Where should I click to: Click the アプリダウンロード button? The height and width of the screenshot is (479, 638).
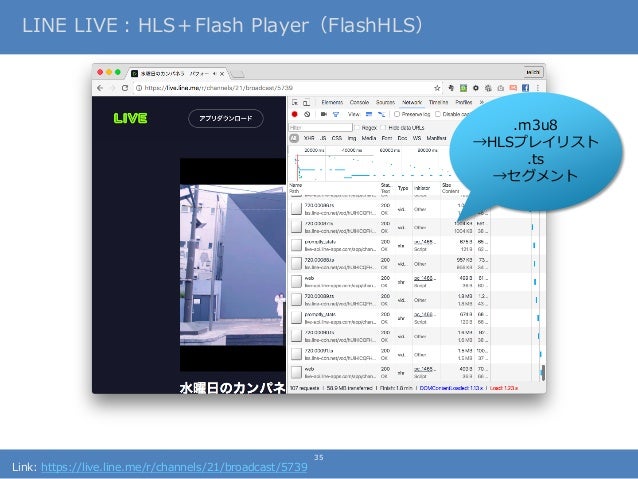226,118
